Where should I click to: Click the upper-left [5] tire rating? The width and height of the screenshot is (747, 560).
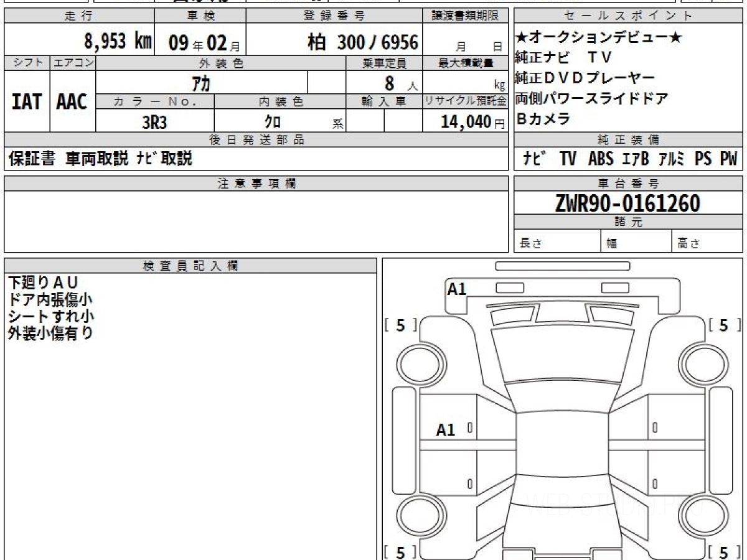(400, 325)
